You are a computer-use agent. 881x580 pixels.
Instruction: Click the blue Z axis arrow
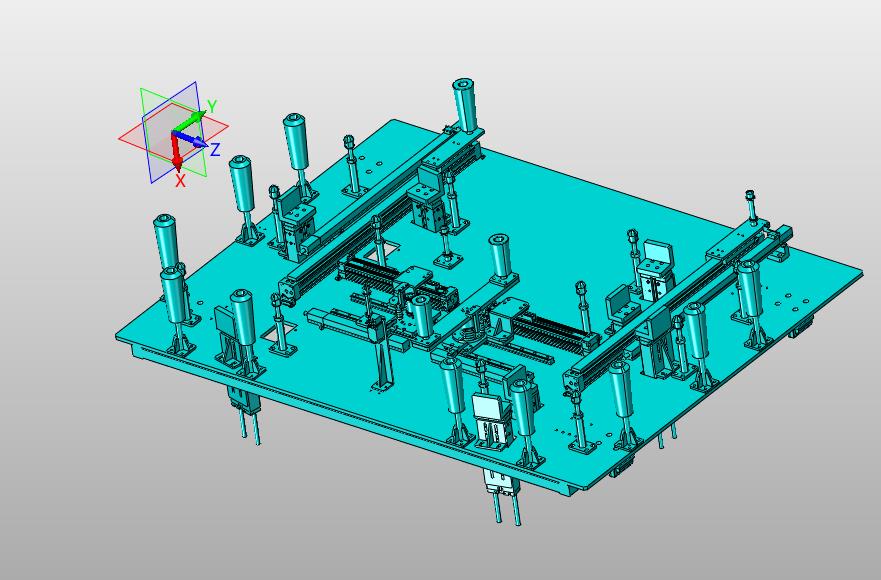pyautogui.click(x=192, y=139)
